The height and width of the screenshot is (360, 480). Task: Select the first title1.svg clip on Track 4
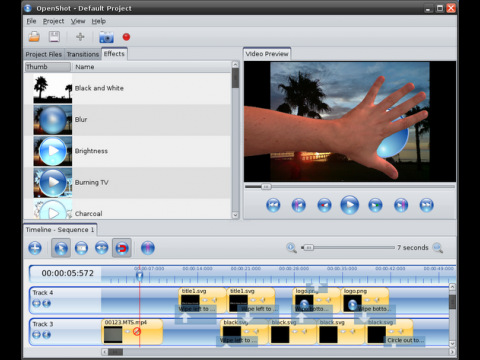[203, 300]
